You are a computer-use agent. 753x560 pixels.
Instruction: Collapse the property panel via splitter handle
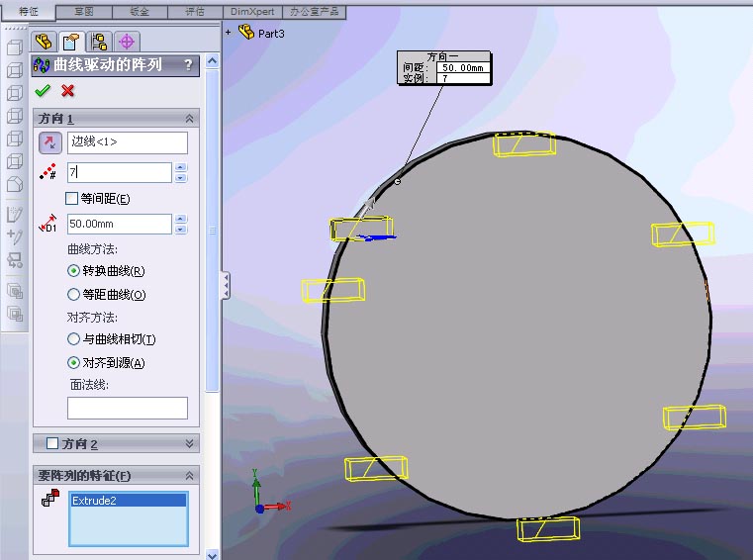226,286
